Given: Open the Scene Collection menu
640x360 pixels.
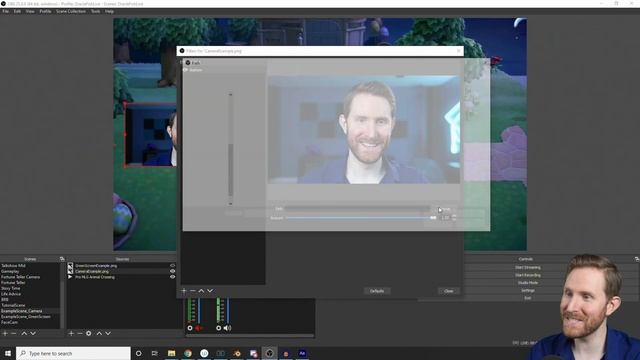Looking at the screenshot, I should point(71,11).
